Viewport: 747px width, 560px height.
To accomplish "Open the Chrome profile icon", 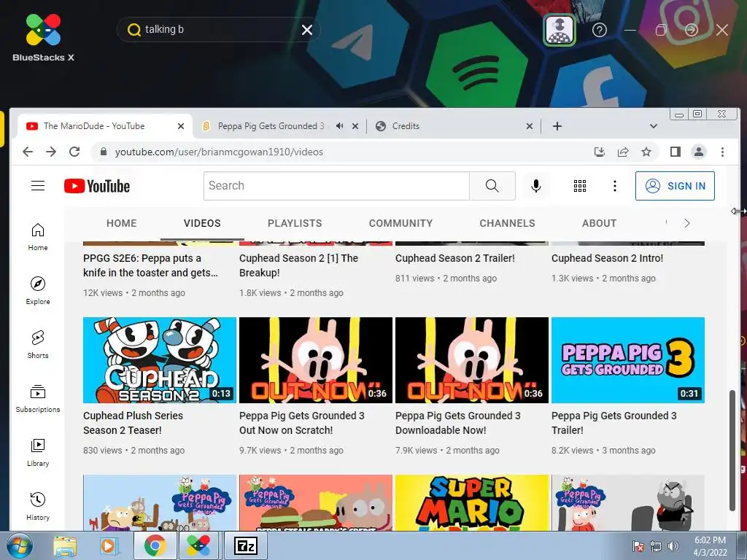I will click(x=699, y=152).
